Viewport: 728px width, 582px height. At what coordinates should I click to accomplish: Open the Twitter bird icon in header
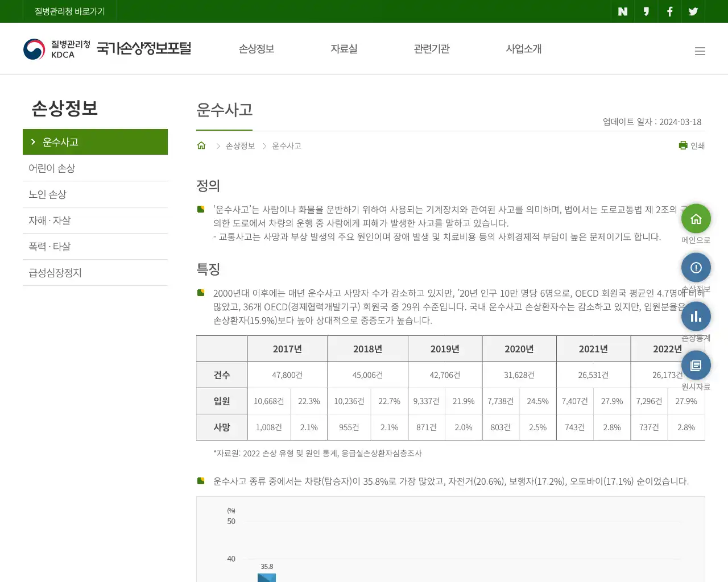coord(693,11)
